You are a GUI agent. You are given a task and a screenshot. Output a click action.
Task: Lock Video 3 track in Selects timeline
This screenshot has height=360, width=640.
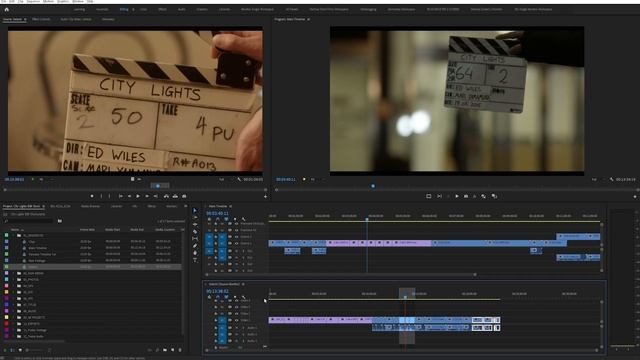click(x=216, y=307)
